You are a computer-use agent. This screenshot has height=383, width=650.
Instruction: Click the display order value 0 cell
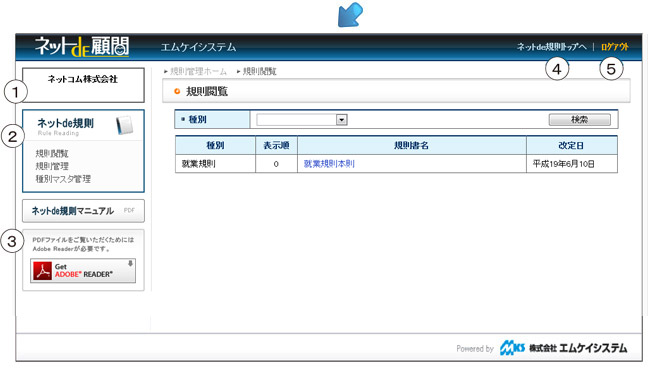tap(276, 164)
